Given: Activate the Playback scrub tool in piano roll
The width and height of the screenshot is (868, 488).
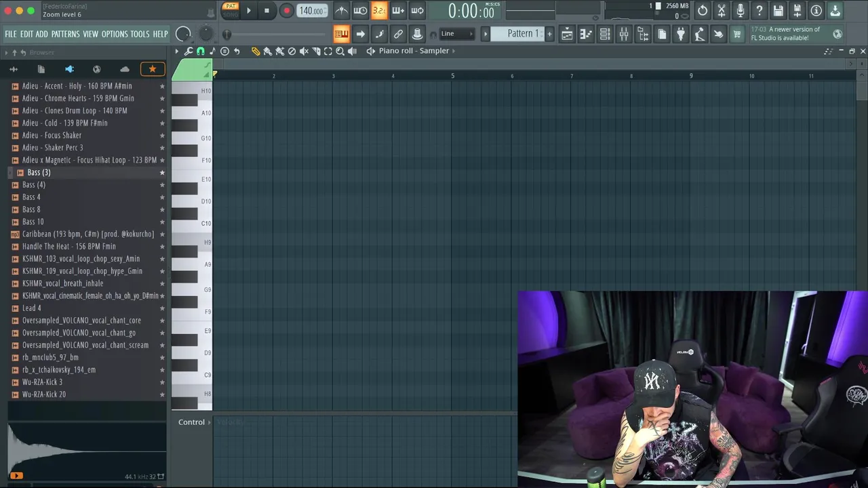Looking at the screenshot, I should click(353, 51).
